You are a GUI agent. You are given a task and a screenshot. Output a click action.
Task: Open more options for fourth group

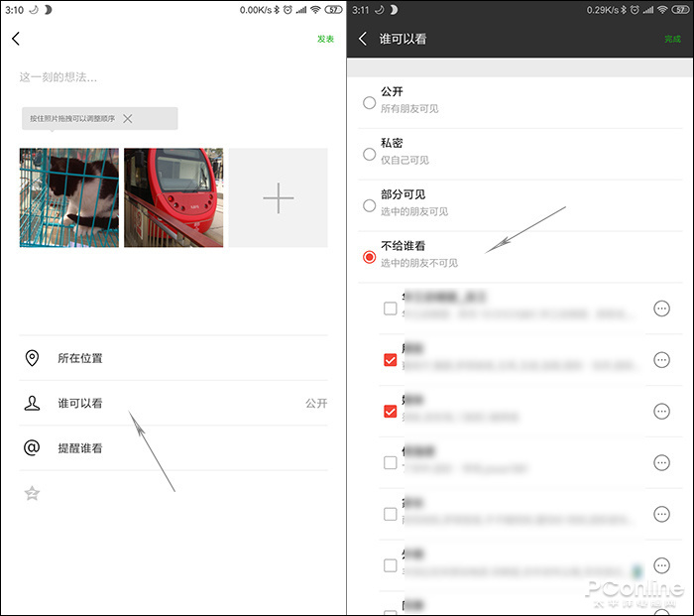661,462
